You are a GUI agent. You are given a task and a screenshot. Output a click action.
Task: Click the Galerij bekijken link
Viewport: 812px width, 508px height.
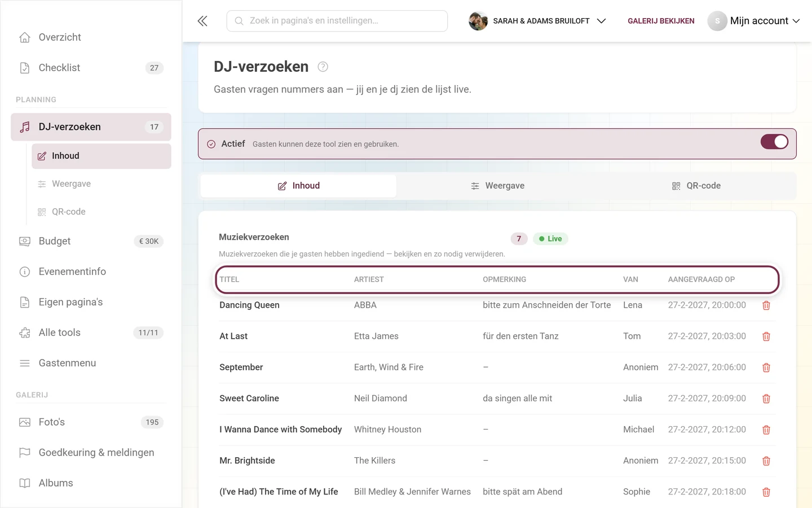coord(661,21)
